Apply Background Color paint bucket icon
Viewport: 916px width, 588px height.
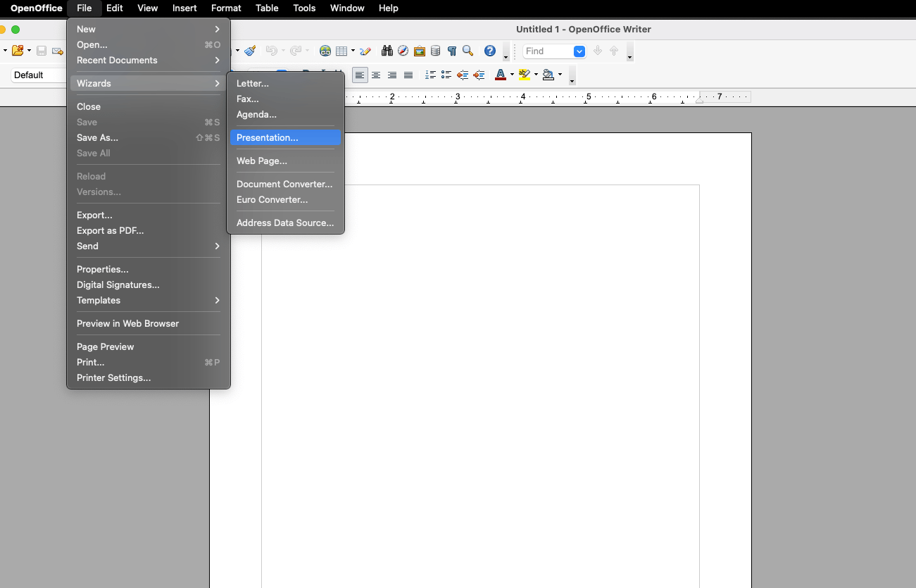(x=548, y=75)
